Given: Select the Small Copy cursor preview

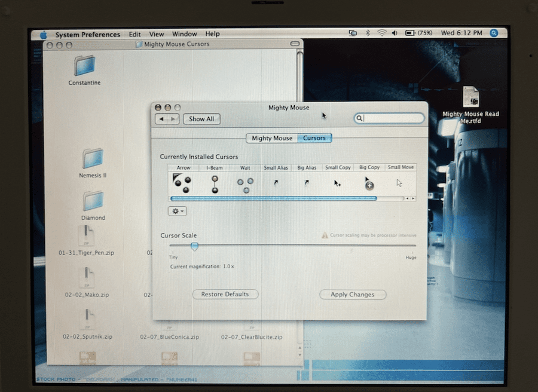Looking at the screenshot, I should click(x=338, y=183).
